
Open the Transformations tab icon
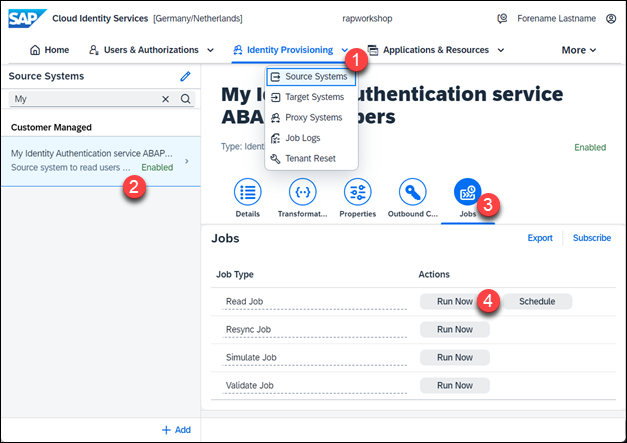(303, 192)
